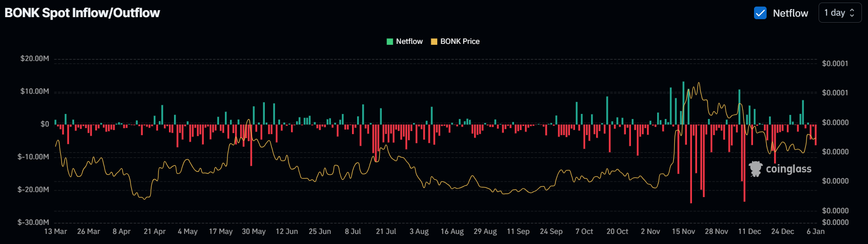Click the green Netflow legend swatch
Image resolution: width=868 pixels, height=244 pixels.
(390, 41)
